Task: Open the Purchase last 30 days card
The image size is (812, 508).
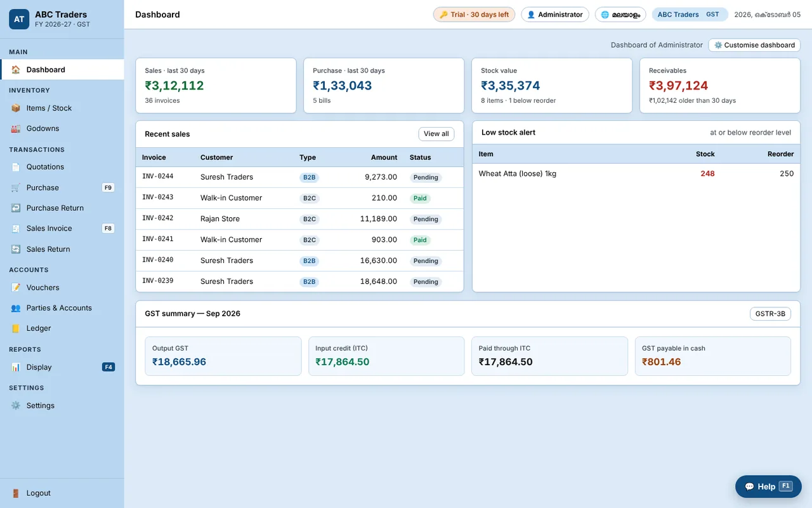Action: 384,86
